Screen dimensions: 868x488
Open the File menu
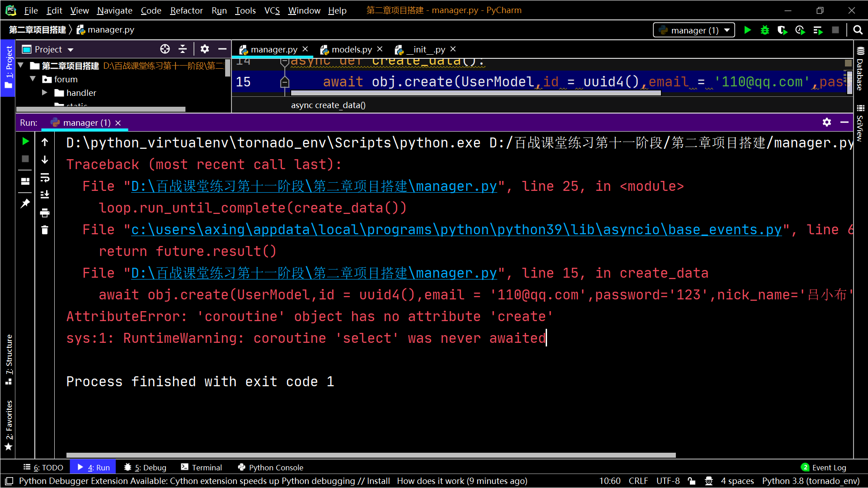[x=31, y=10]
